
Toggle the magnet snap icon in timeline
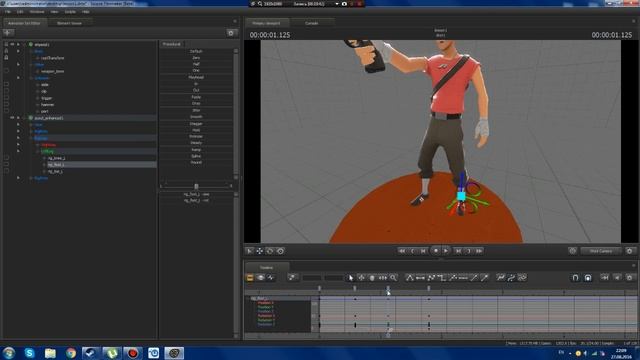click(575, 278)
